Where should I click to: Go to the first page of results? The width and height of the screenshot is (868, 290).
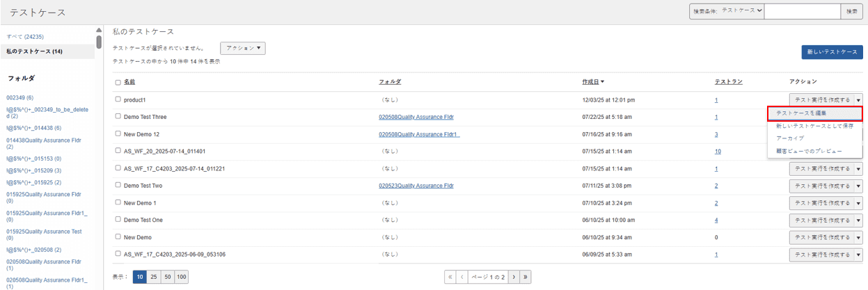pyautogui.click(x=450, y=277)
